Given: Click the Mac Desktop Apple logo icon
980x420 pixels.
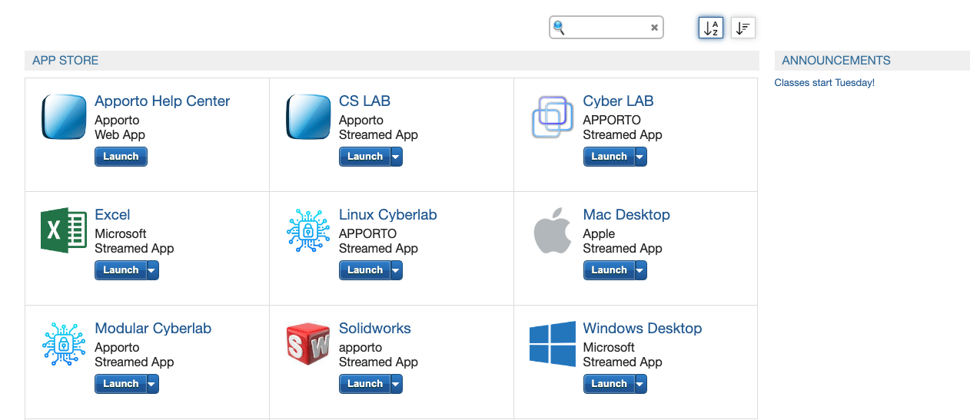Looking at the screenshot, I should pyautogui.click(x=552, y=230).
